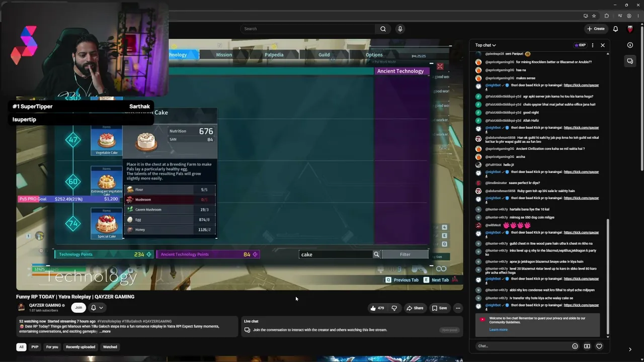Select the Recently uploaded chip

click(80, 347)
